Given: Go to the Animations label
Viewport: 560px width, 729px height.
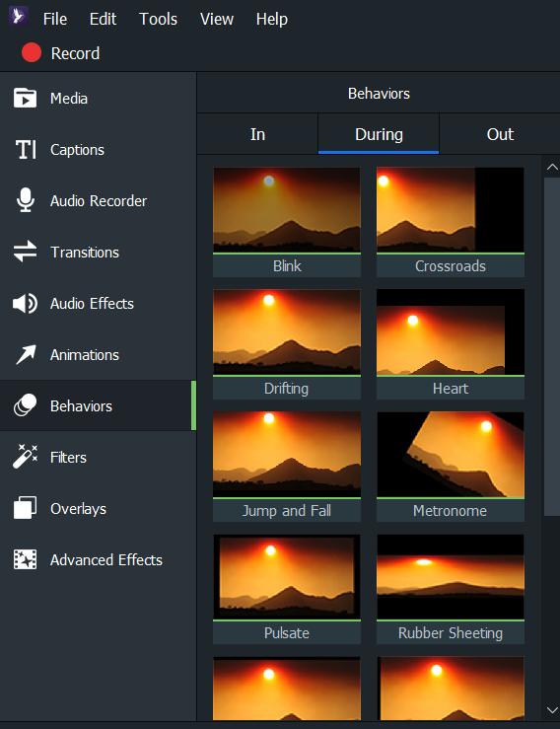Looking at the screenshot, I should click(85, 355).
